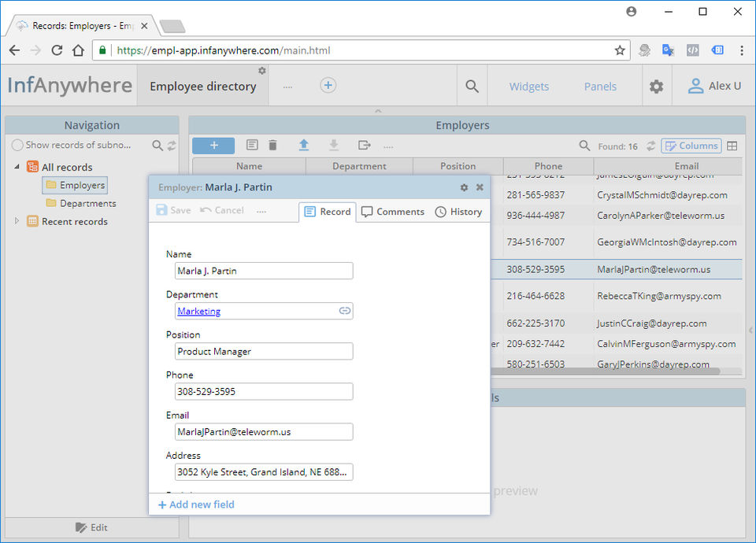756x543 pixels.
Task: Follow the Marketing department link
Action: click(198, 311)
